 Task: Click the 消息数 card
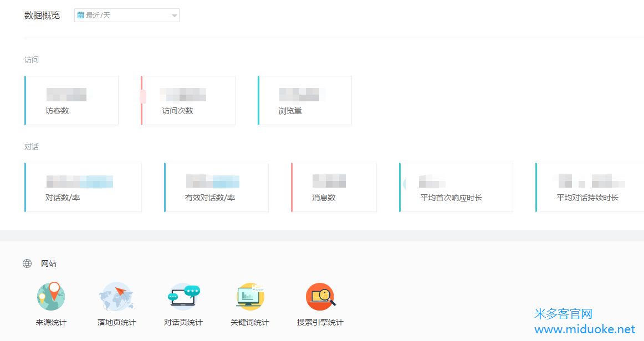point(334,188)
